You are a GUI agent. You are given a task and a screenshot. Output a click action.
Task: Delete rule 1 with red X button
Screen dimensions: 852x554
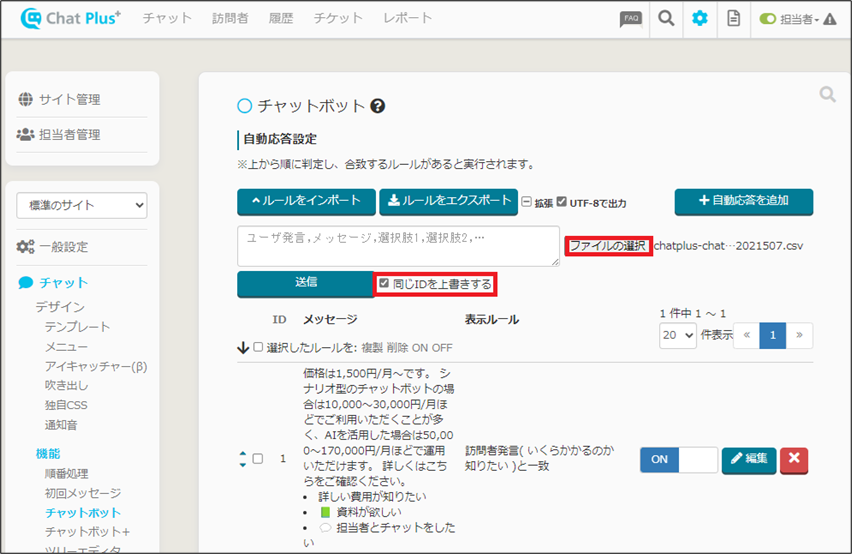coord(794,459)
